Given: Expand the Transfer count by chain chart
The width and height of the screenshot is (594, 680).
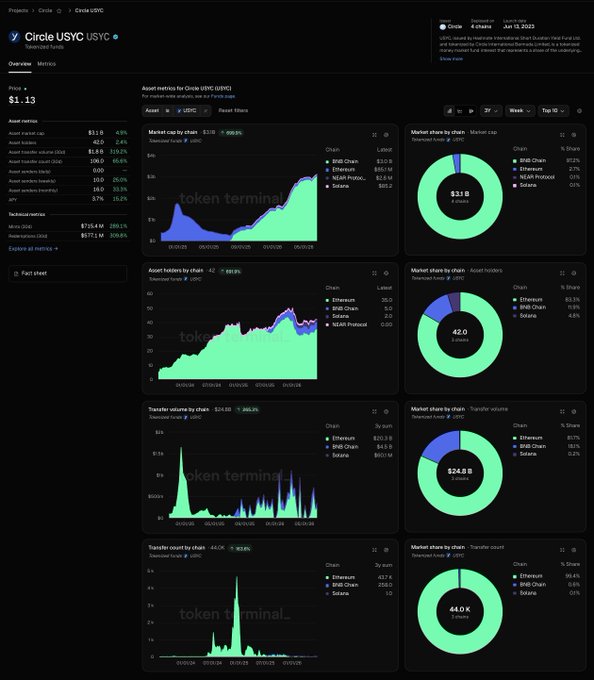Looking at the screenshot, I should coord(374,550).
